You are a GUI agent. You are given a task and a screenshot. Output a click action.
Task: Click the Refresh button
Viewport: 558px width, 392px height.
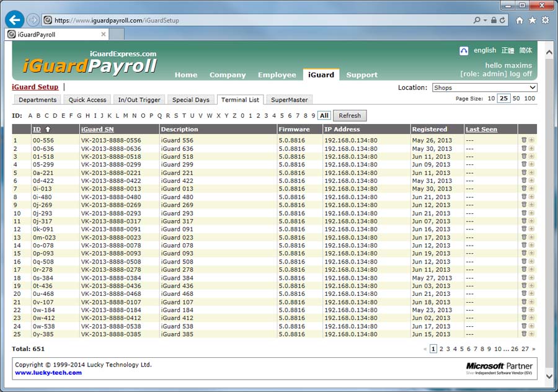click(x=350, y=115)
